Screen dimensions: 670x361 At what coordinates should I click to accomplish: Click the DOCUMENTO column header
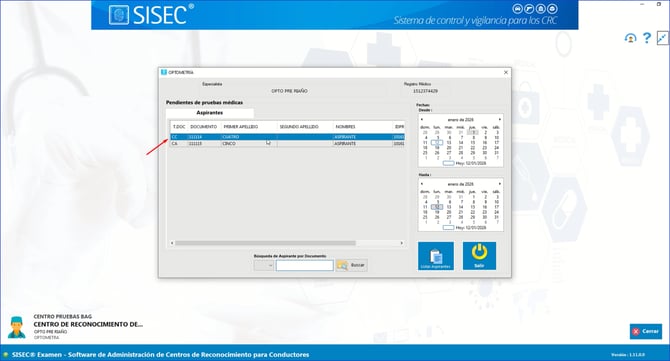204,127
